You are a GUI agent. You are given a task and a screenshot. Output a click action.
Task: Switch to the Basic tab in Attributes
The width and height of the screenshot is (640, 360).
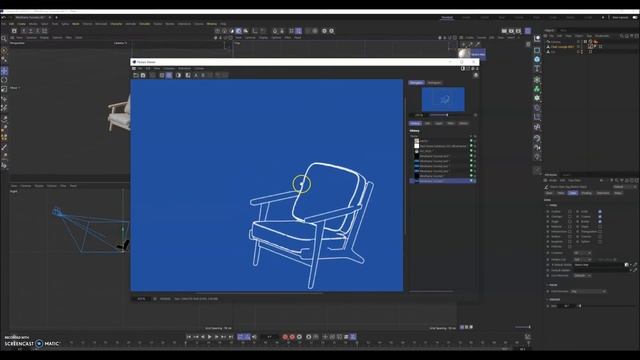point(549,193)
